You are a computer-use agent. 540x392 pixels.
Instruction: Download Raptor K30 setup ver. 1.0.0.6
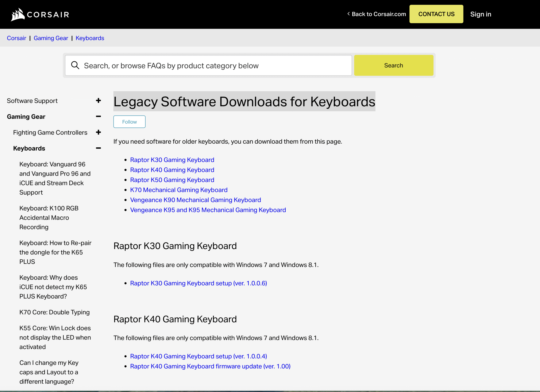click(198, 283)
